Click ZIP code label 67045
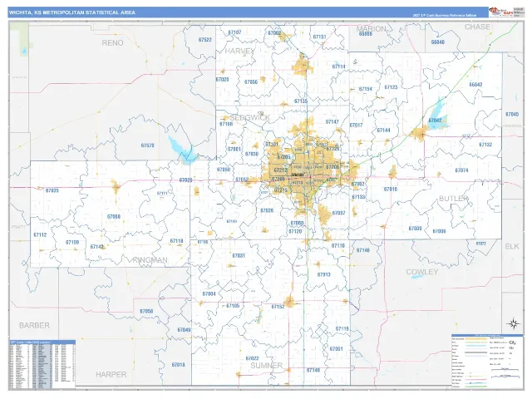Screen dimensions: 532x399 [x=512, y=115]
